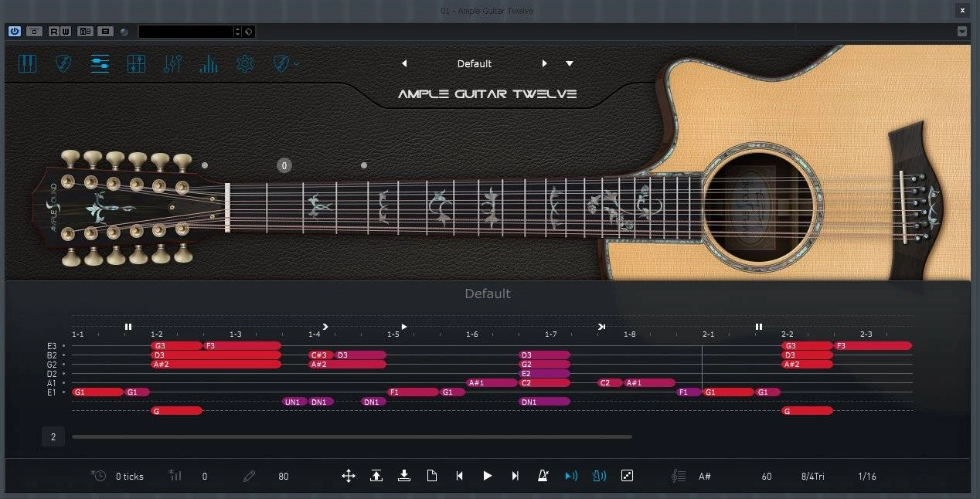Screen dimensions: 980x499
Task: Click the 0 ticks timing value
Action: pyautogui.click(x=130, y=477)
